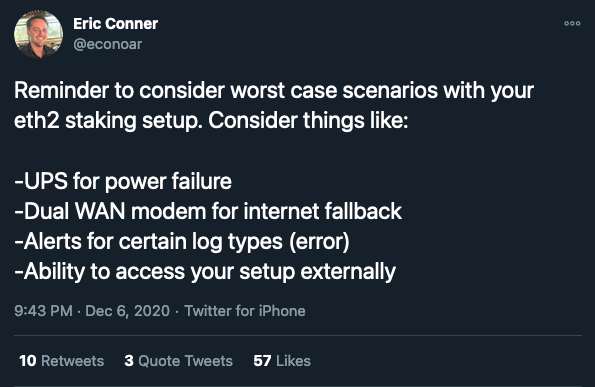View the 3 Quote Tweets
The height and width of the screenshot is (387, 595).
click(178, 361)
